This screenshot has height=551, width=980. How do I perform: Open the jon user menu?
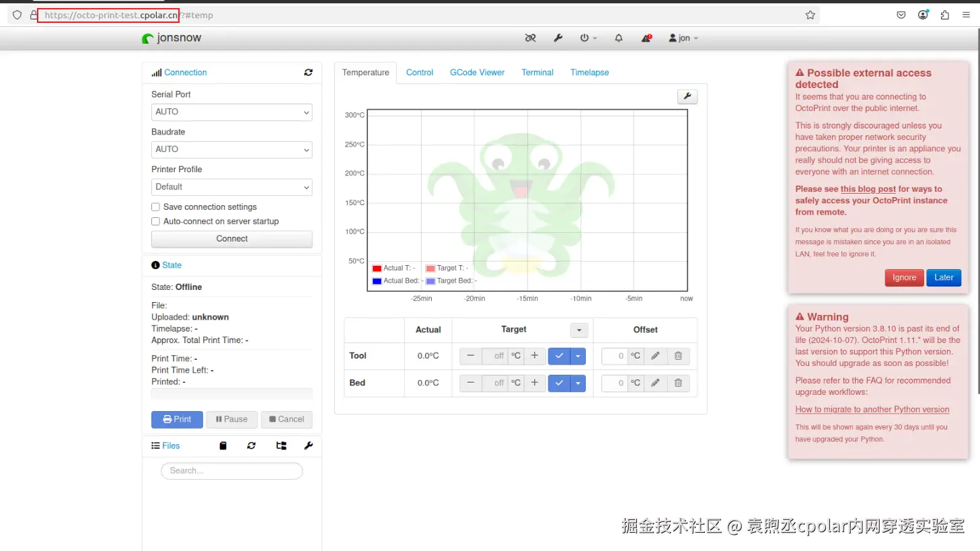[683, 38]
